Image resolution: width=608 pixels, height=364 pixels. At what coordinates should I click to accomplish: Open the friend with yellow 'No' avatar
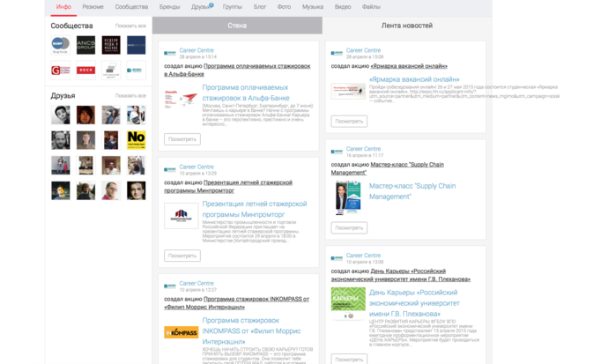pos(136,140)
